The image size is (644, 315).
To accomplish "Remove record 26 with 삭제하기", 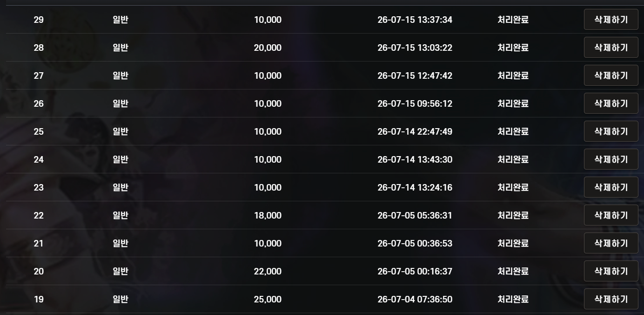I will tap(611, 103).
